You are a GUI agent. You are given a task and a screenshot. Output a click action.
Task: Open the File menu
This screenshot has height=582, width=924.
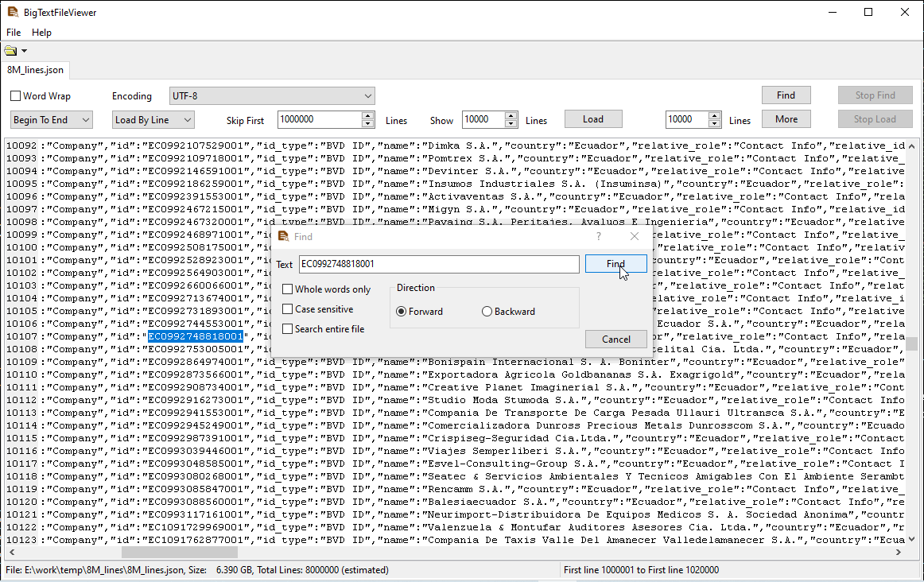[14, 33]
